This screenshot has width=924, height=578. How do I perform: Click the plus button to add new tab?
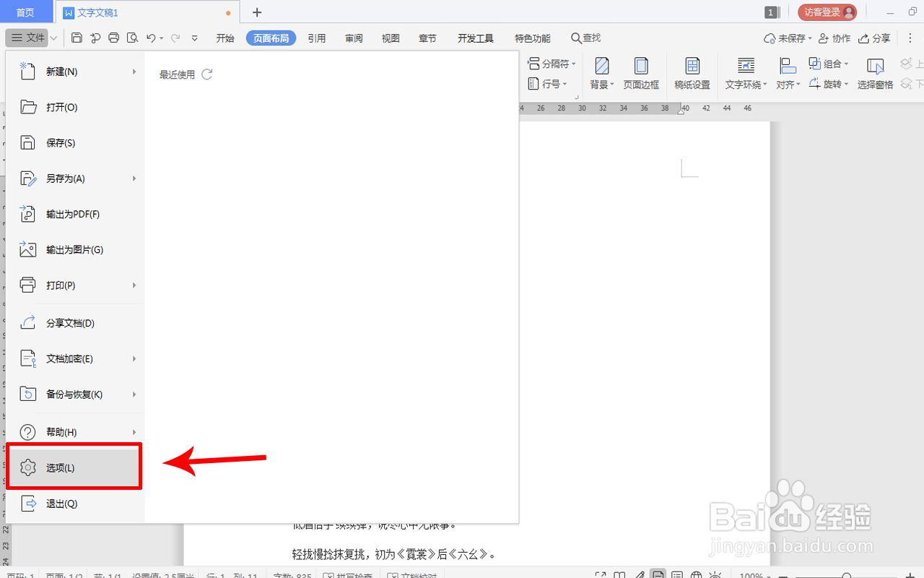[x=257, y=12]
